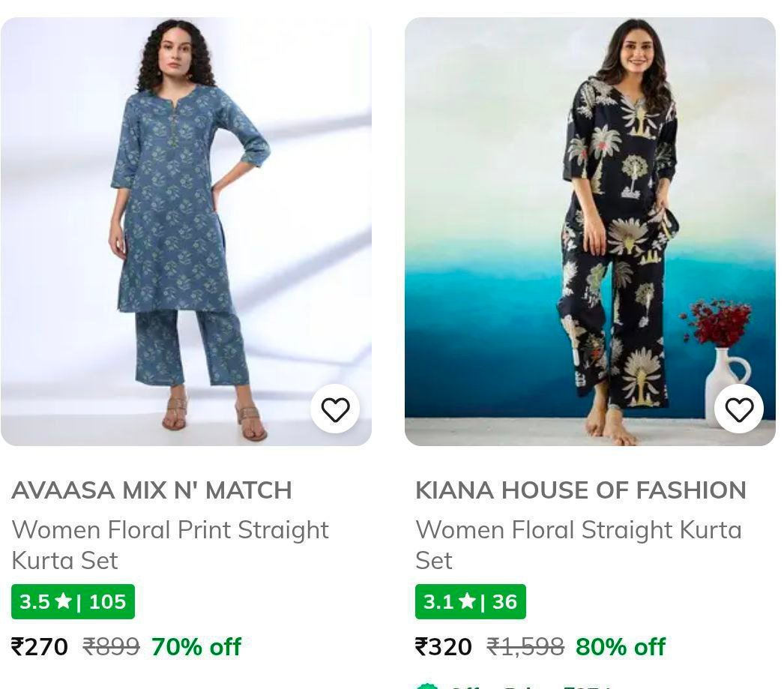Open KIANA HOUSE OF FASHION brand name

click(x=580, y=490)
